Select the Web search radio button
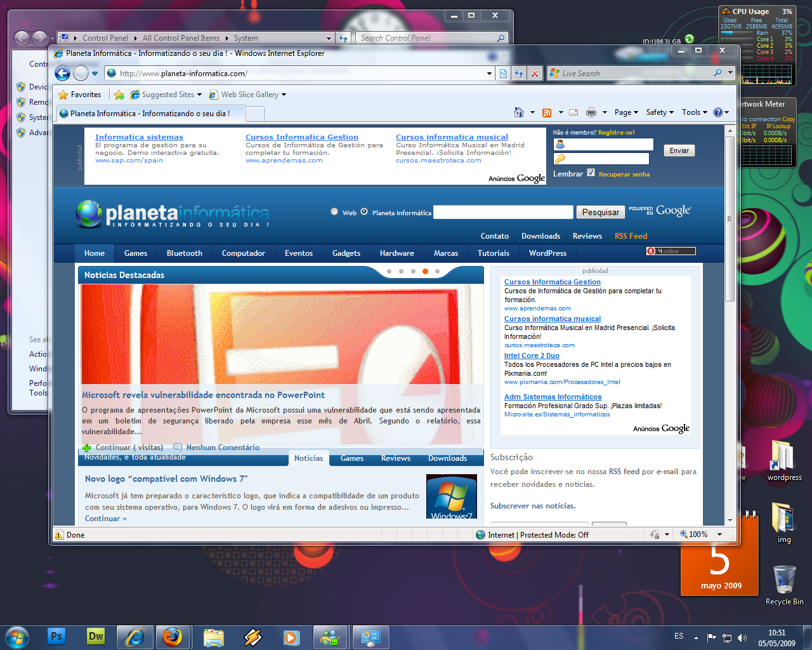This screenshot has height=650, width=812. click(334, 212)
